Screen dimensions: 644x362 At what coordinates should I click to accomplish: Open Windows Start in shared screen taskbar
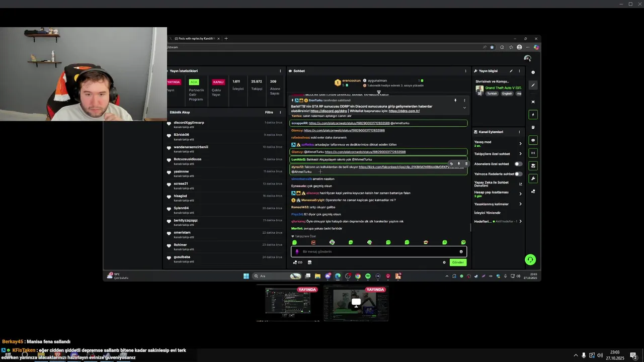coord(246,276)
